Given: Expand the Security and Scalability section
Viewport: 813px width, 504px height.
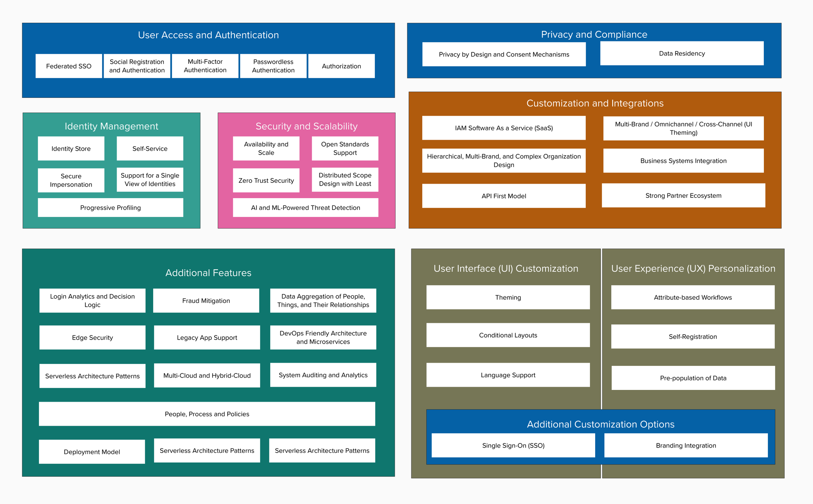Looking at the screenshot, I should click(311, 121).
